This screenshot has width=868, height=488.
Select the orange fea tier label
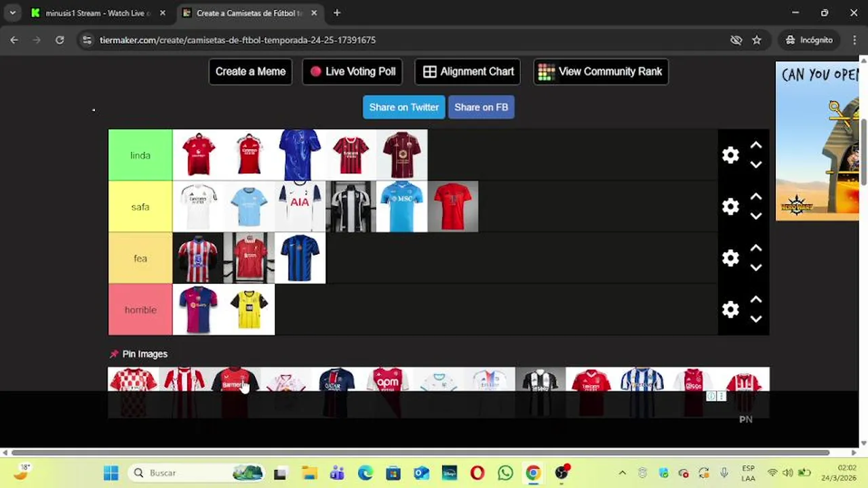[x=140, y=258]
